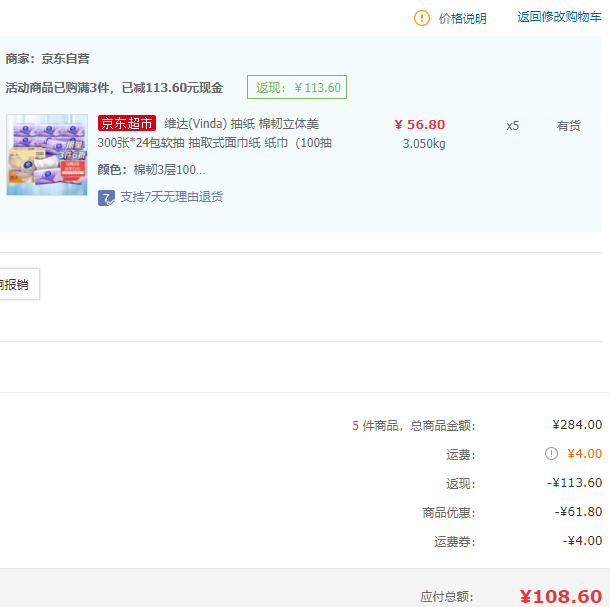This screenshot has width=610, height=607.
Task: Select the 活动商品已购满3件 promotion text
Action: [x=114, y=88]
